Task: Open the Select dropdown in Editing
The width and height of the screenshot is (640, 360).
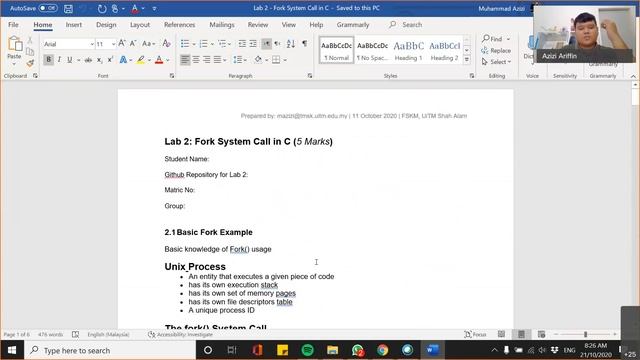Action: (496, 62)
